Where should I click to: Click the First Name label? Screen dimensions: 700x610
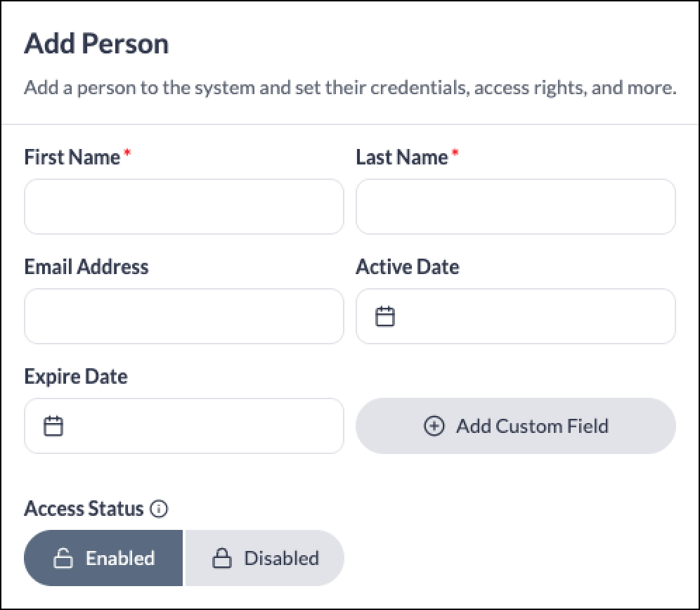point(72,157)
